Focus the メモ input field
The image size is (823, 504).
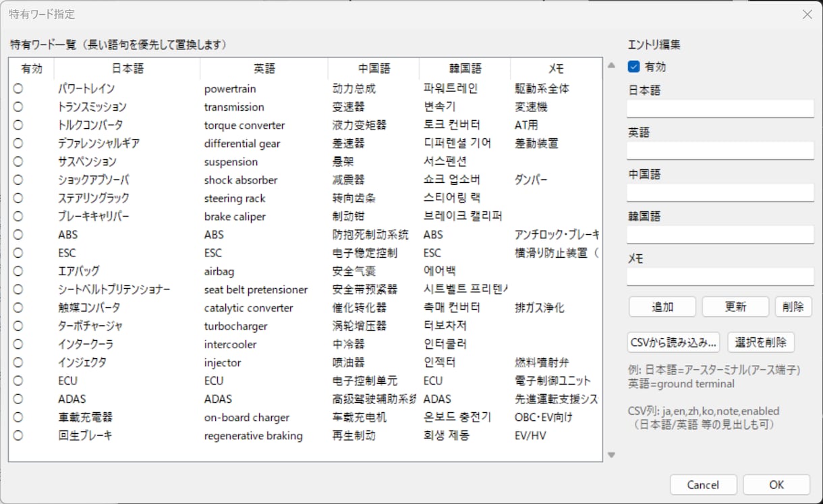click(x=720, y=277)
